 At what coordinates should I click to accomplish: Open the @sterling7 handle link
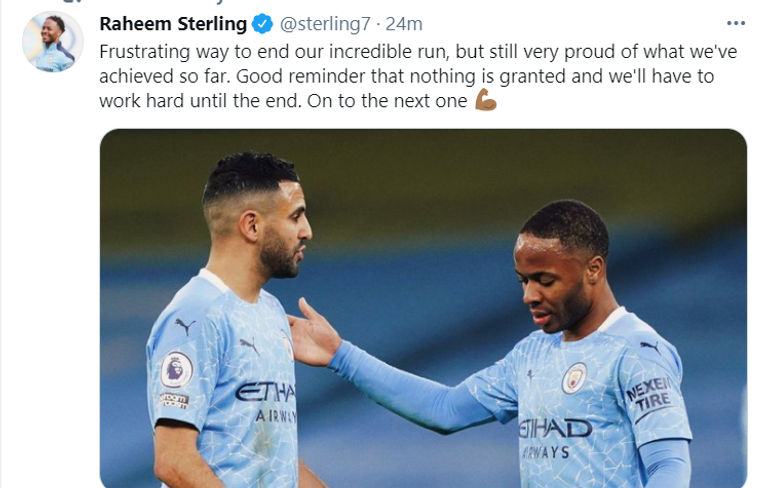pos(321,23)
